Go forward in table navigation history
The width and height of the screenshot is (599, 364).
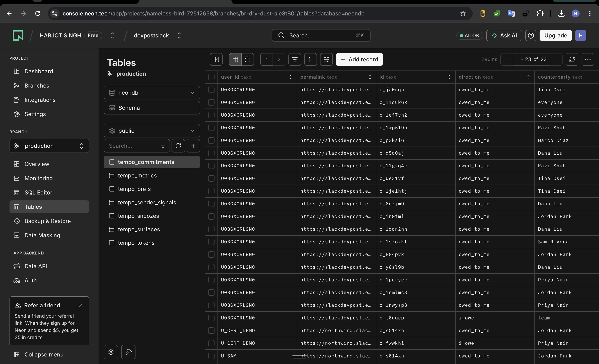[279, 59]
